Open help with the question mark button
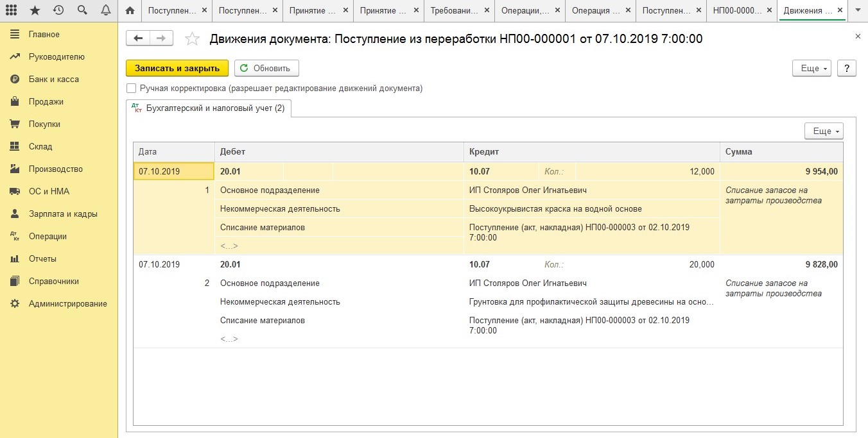Screen dimensions: 868x438 [847, 69]
